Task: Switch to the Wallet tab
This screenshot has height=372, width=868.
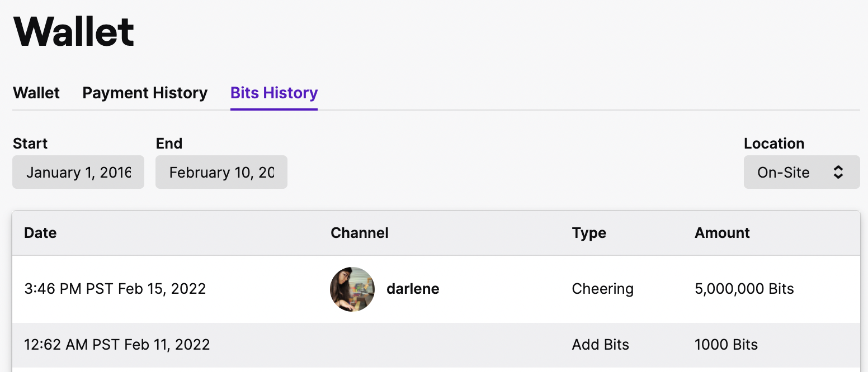Action: click(x=36, y=93)
